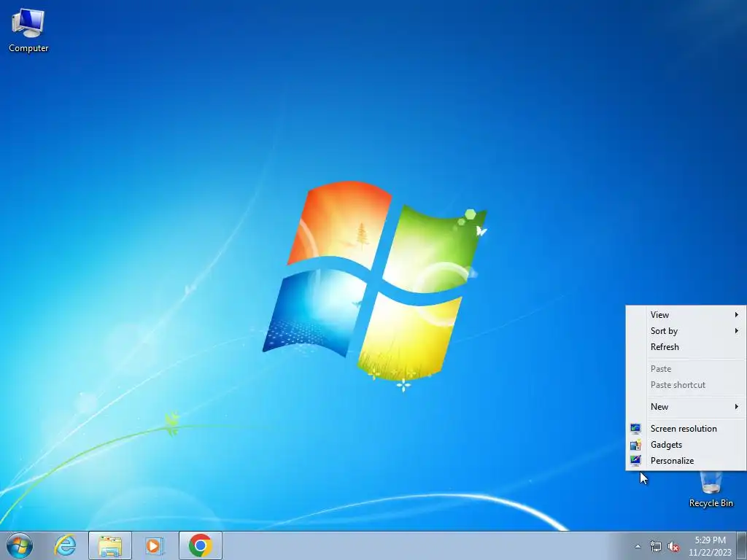Select the Computer desktop icon
The image size is (747, 560).
click(28, 31)
